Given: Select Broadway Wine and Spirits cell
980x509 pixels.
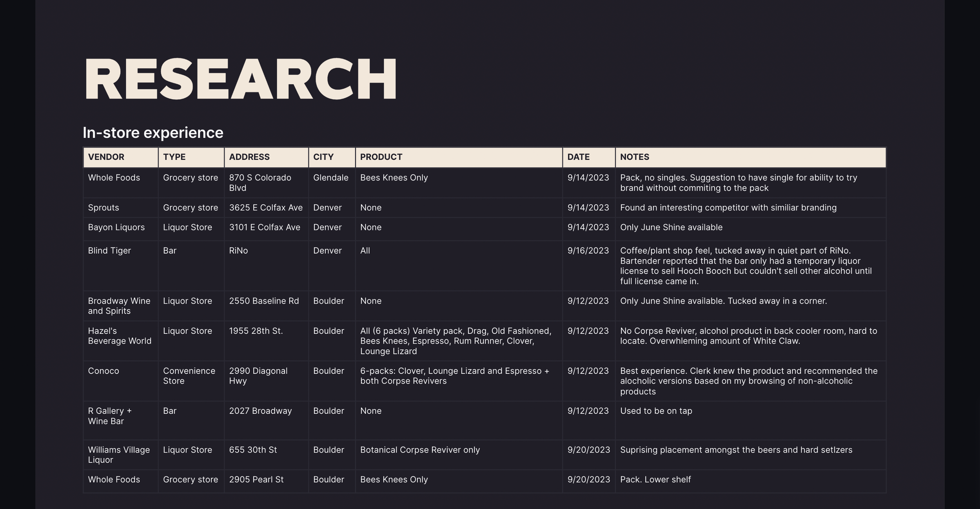Looking at the screenshot, I should point(121,306).
